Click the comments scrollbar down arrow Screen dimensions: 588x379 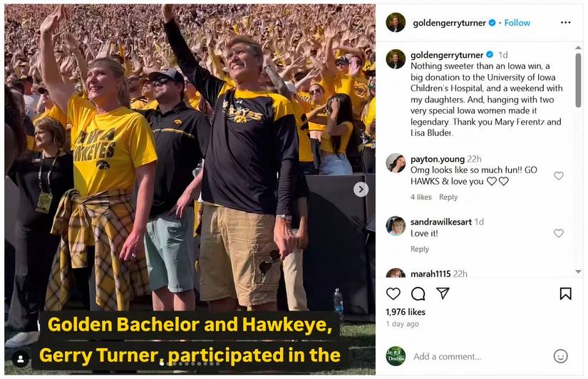point(578,271)
